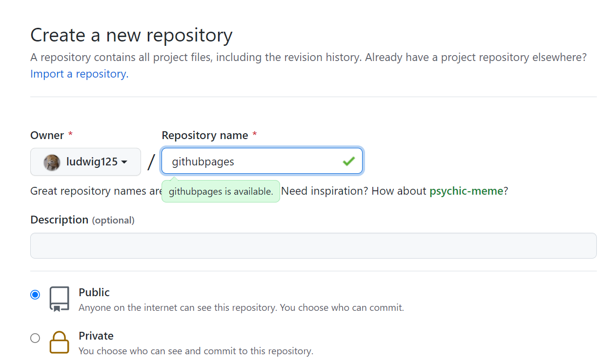Use the suggested name psychic-meme
The image size is (610, 364).
click(x=466, y=191)
